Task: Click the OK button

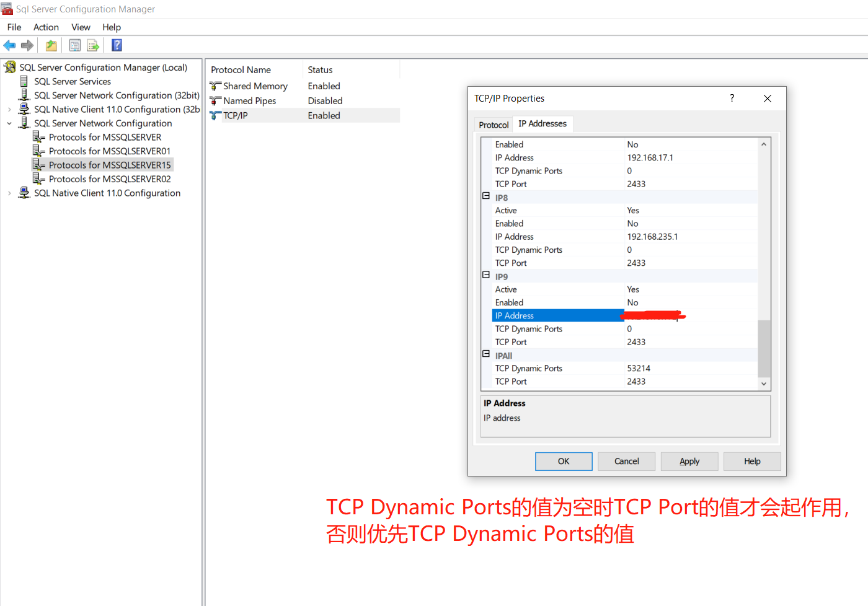Action: point(564,461)
